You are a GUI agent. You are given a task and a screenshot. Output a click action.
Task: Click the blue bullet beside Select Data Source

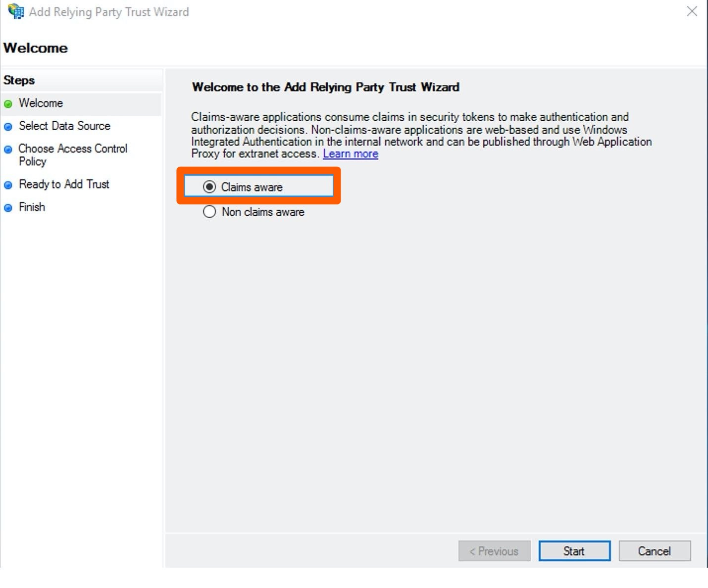pyautogui.click(x=8, y=127)
